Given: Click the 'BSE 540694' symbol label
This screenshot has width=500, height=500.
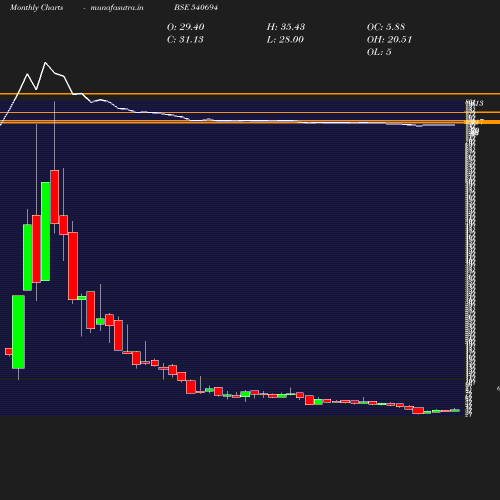Looking at the screenshot, I should click(196, 7).
